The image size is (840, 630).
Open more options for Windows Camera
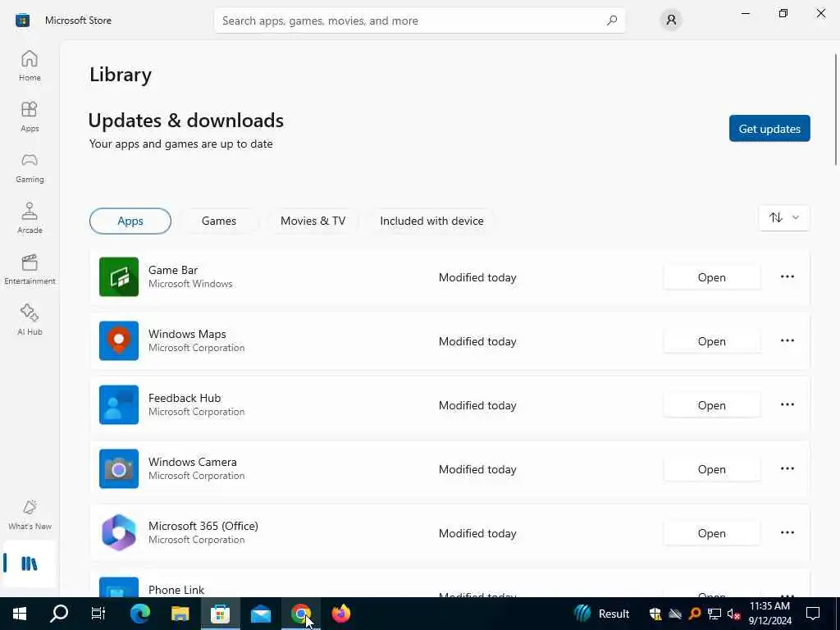point(787,468)
